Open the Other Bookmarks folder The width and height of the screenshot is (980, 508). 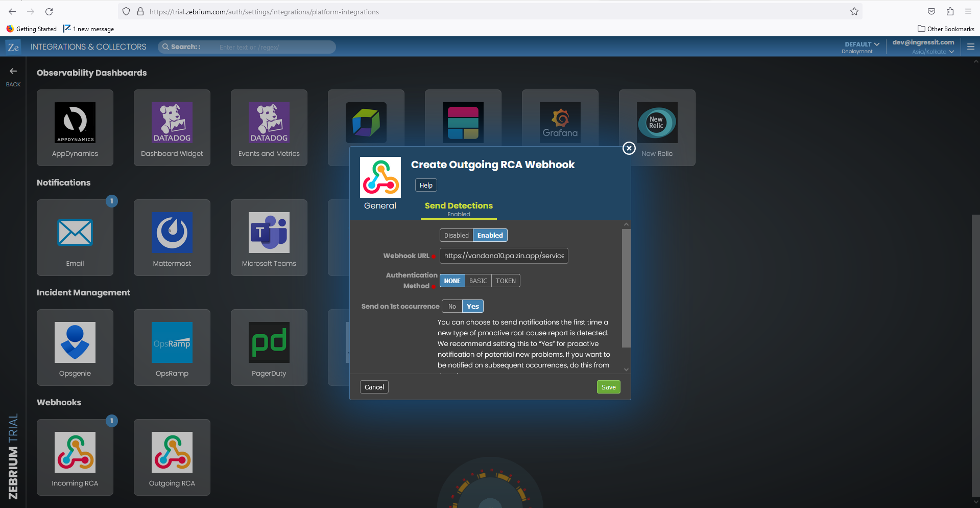946,29
